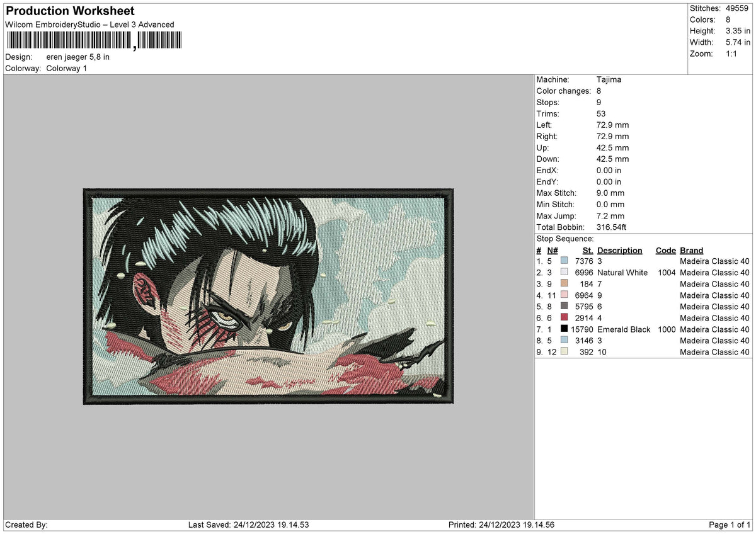
Task: Click the 'EndX:' label
Action: [547, 170]
